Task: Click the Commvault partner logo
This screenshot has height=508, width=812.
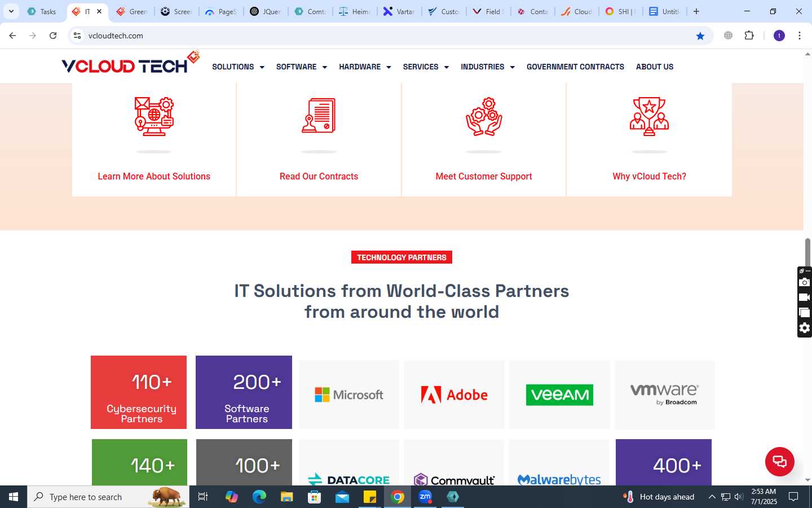Action: (454, 479)
